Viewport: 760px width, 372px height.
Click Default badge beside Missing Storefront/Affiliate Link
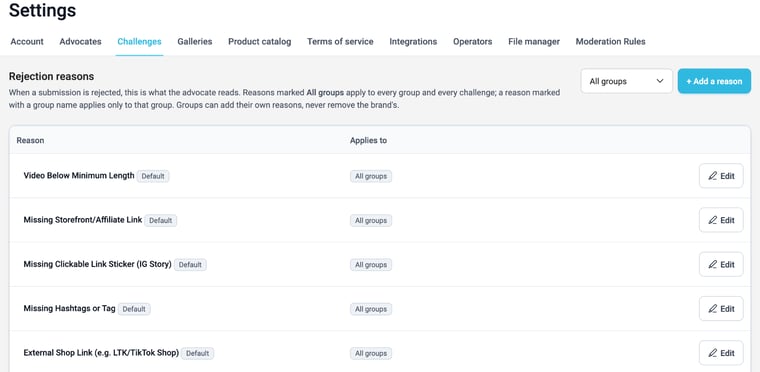(161, 221)
